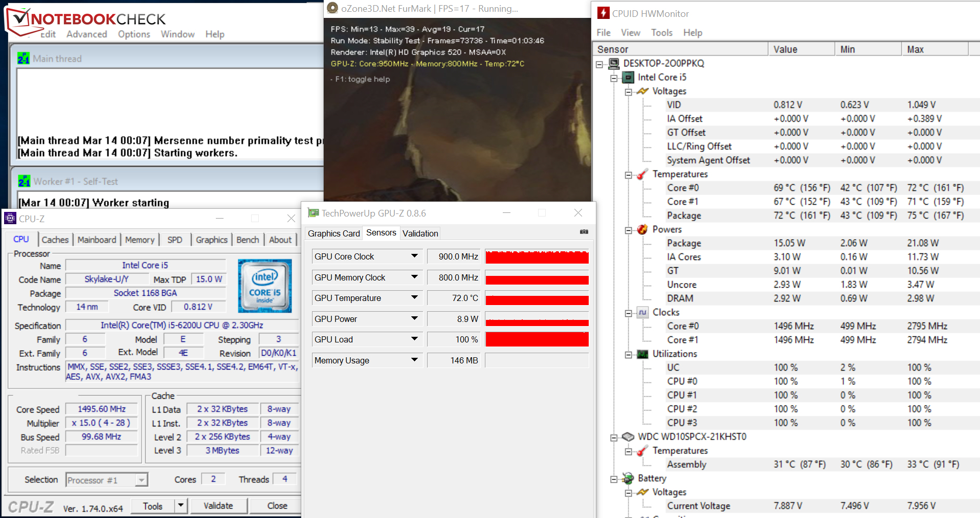Image resolution: width=980 pixels, height=518 pixels.
Task: Select the Intel Core i5 chip icon in HWMonitor
Action: click(628, 77)
